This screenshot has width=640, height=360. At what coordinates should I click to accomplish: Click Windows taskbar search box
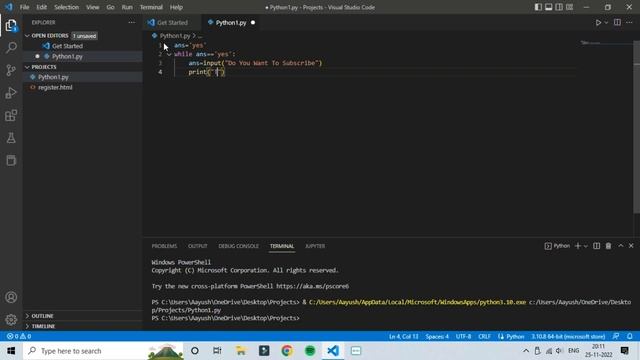point(103,351)
